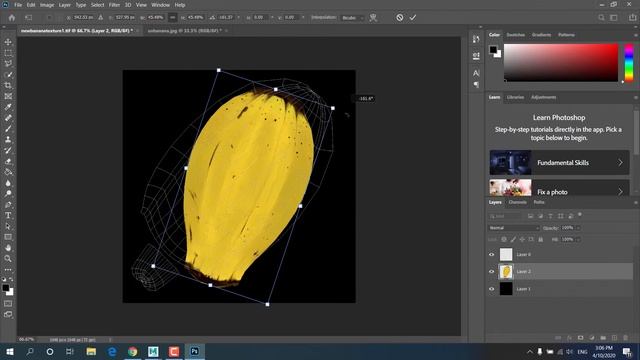The height and width of the screenshot is (360, 640).
Task: Select the Eraser tool
Action: click(8, 161)
